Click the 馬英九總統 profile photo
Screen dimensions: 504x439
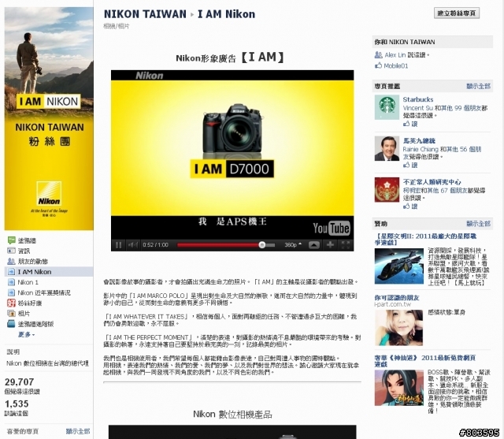click(x=387, y=148)
